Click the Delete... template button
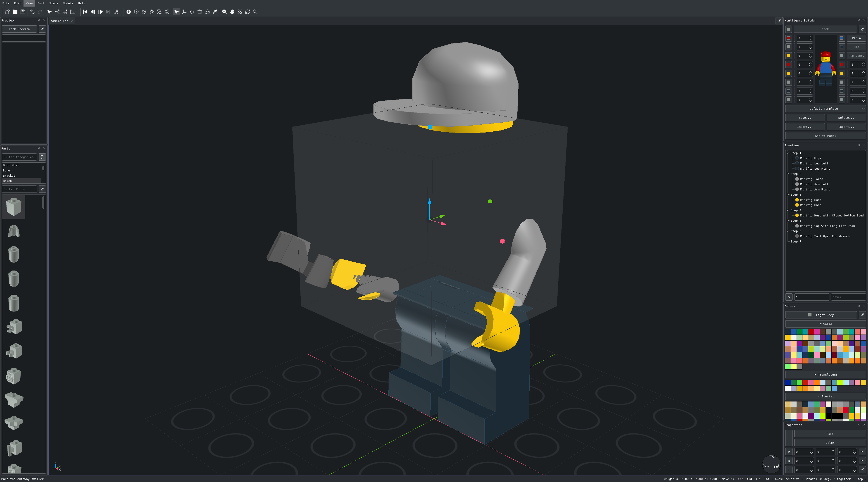Image resolution: width=868 pixels, height=482 pixels. pyautogui.click(x=846, y=118)
